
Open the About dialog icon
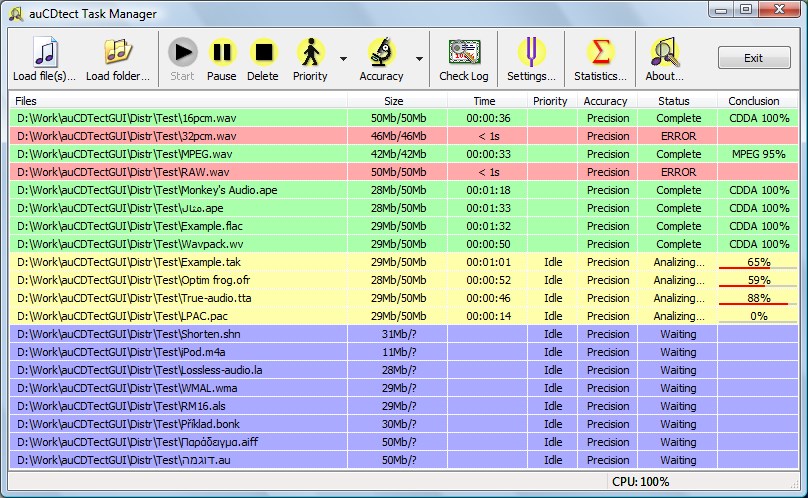pyautogui.click(x=664, y=52)
